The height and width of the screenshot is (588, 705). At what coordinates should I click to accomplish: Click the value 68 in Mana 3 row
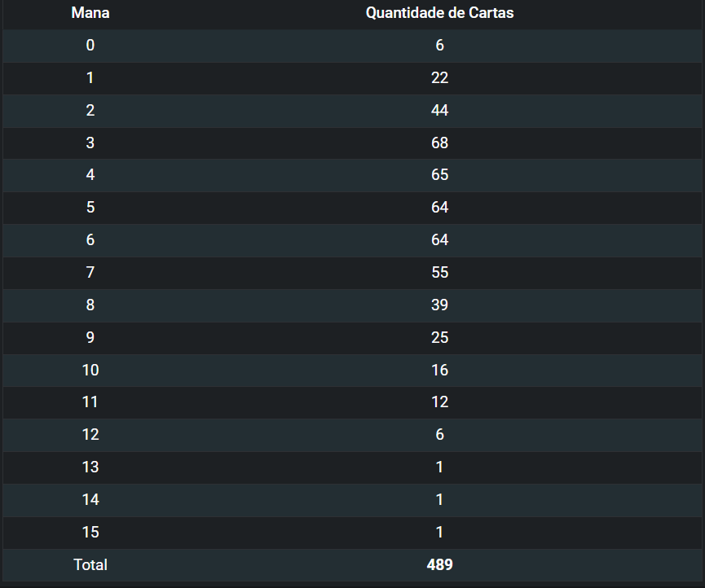(439, 143)
